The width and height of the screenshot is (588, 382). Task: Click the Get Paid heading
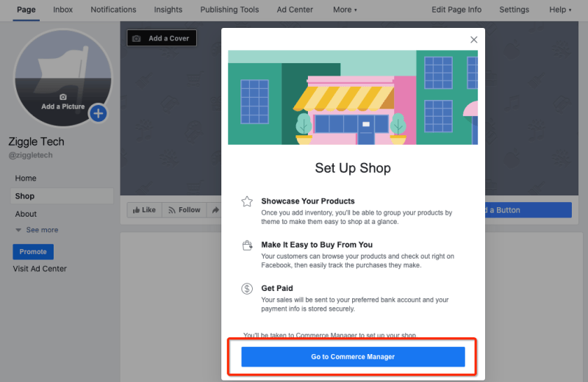(x=277, y=288)
